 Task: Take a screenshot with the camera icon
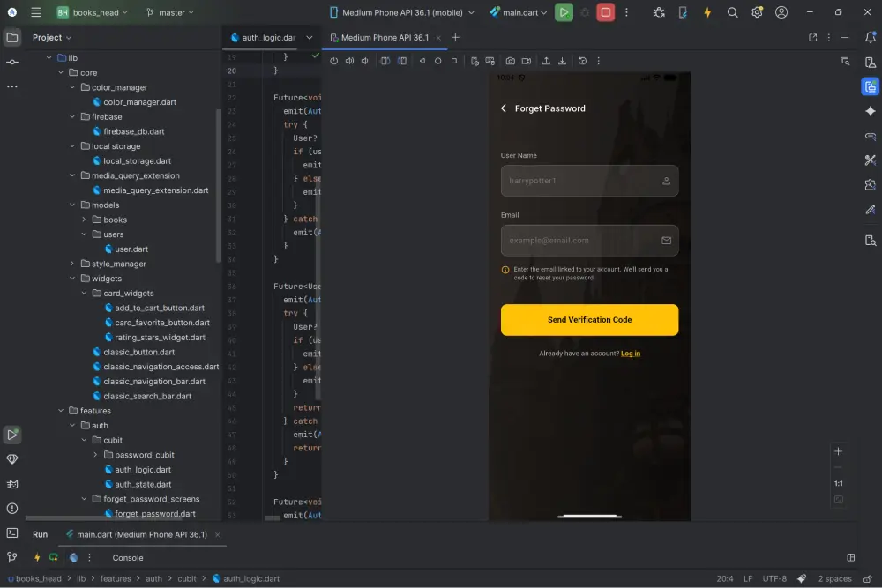tap(511, 61)
